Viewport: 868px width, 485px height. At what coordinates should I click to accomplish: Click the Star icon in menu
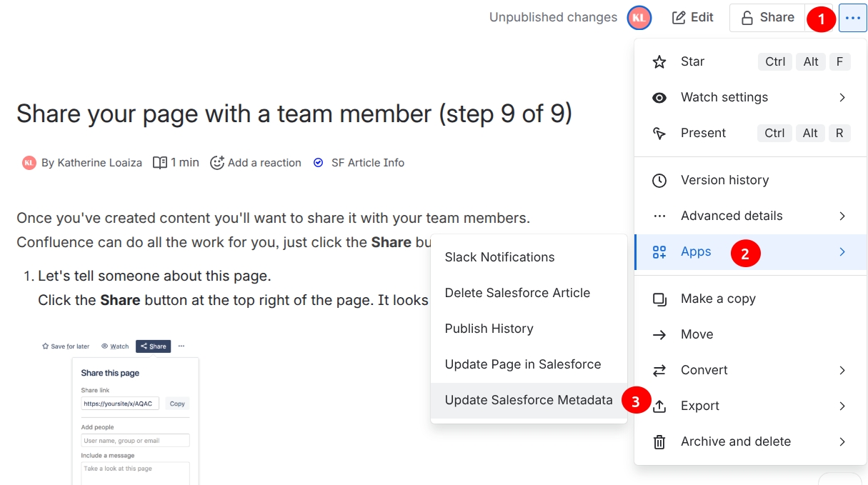coord(659,62)
